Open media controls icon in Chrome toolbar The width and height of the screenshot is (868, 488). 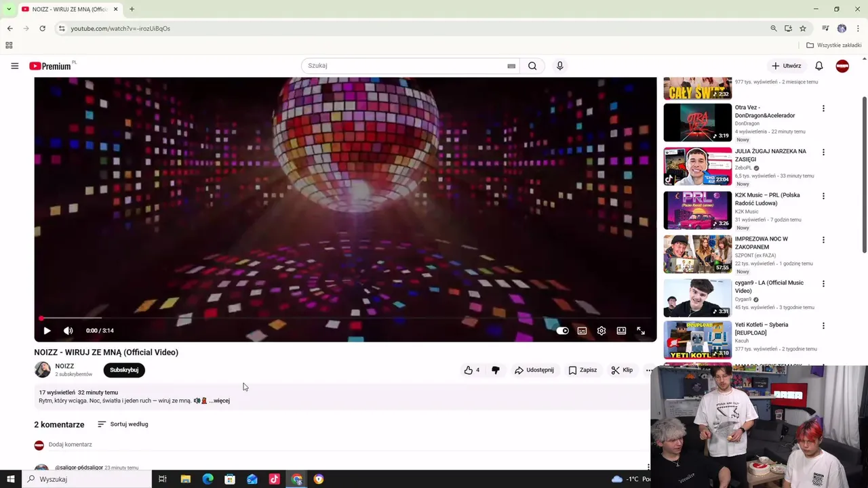point(825,28)
